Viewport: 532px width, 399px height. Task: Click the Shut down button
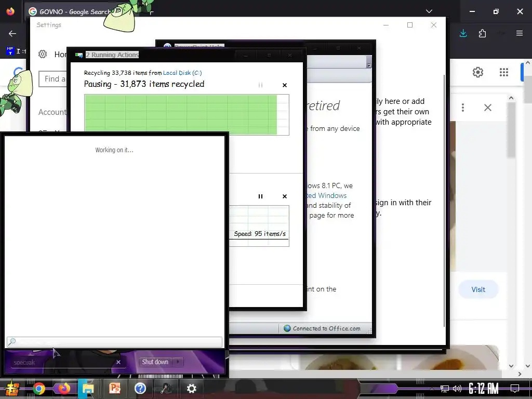point(155,362)
